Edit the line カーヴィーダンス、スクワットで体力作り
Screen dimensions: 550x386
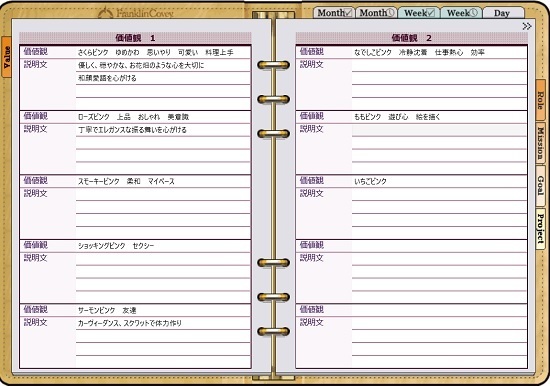[x=163, y=323]
